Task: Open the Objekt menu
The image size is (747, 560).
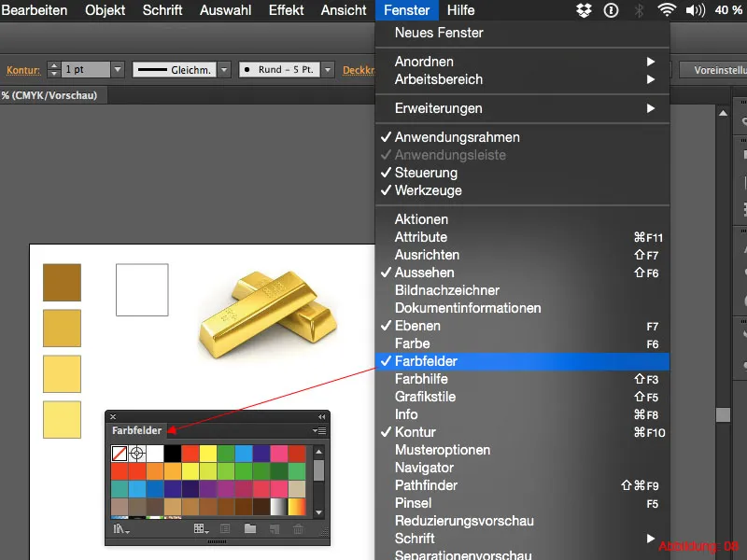Action: 105,10
